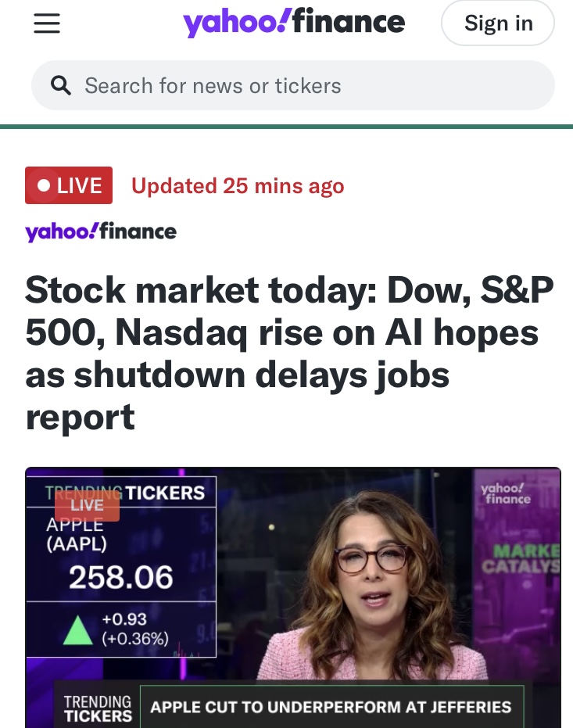
Task: Click the Trending Tickers lower-third label
Action: pyautogui.click(x=98, y=708)
